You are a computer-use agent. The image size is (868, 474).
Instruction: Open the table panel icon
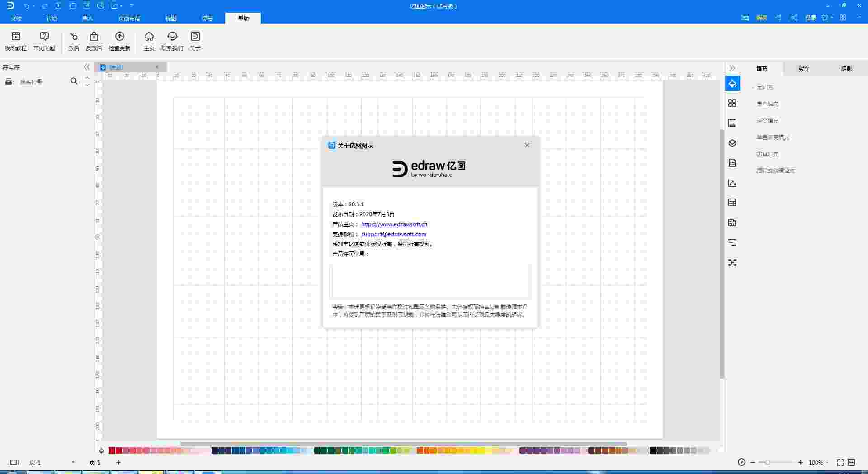click(x=732, y=203)
